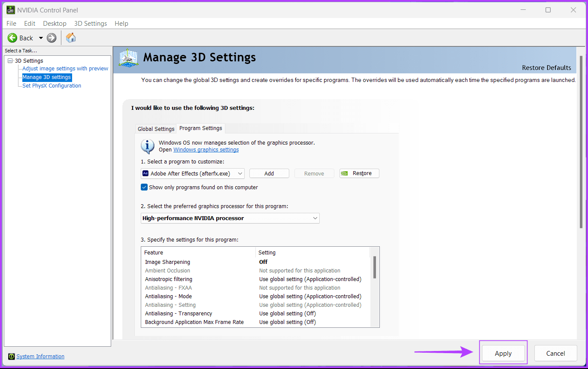Image resolution: width=588 pixels, height=369 pixels.
Task: Click the Anisotropic filtering setting value
Action: click(310, 279)
